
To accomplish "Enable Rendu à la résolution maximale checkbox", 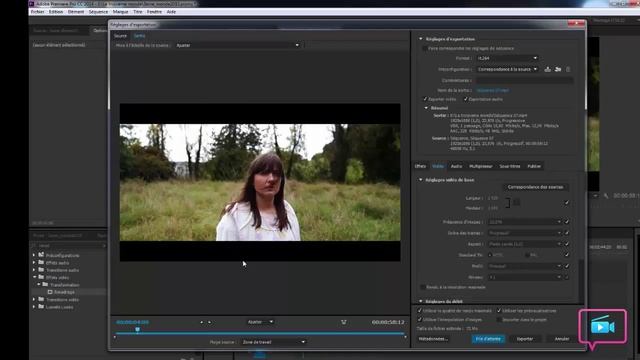I will click(422, 287).
